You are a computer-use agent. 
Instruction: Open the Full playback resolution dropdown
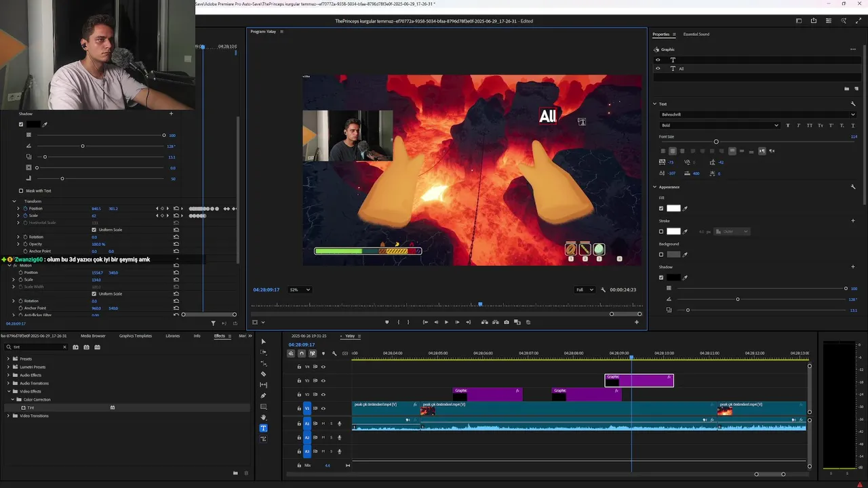[x=585, y=290]
